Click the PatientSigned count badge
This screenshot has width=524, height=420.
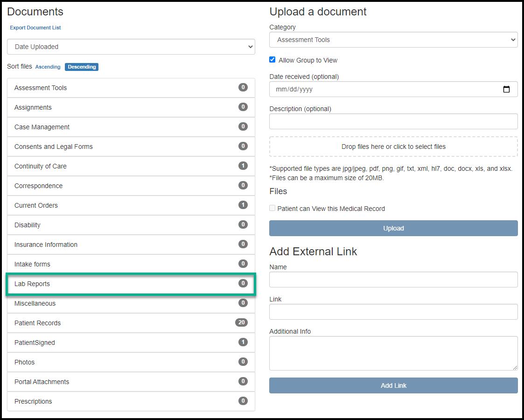(x=243, y=342)
